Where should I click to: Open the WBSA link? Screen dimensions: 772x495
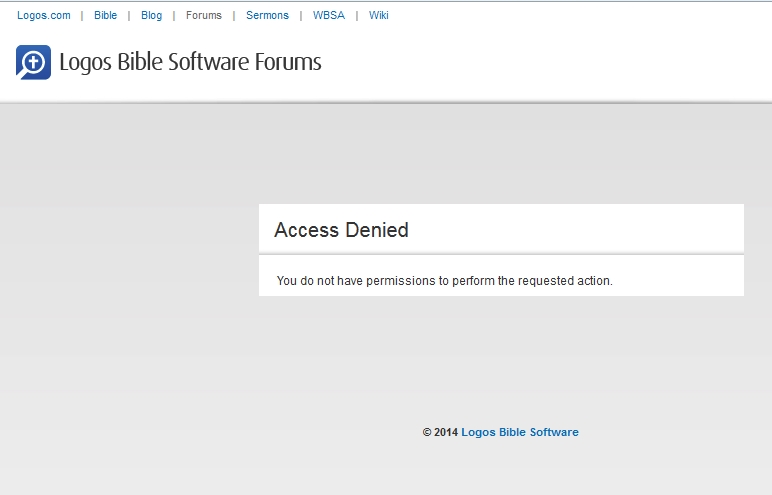(329, 15)
